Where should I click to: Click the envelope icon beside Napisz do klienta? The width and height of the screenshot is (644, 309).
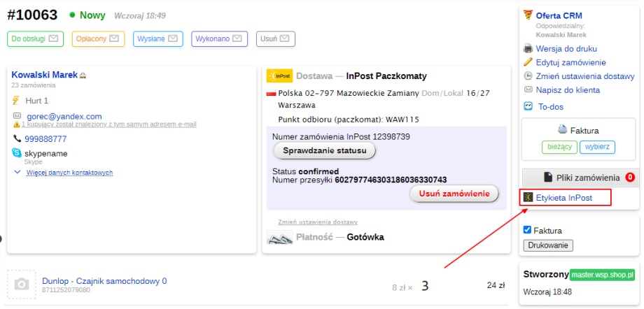click(x=528, y=90)
